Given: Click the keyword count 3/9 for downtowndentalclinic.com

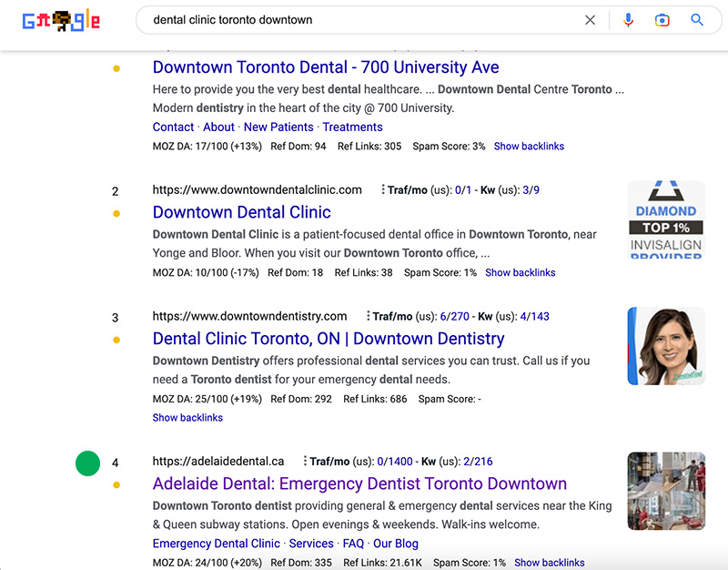Looking at the screenshot, I should tap(531, 190).
